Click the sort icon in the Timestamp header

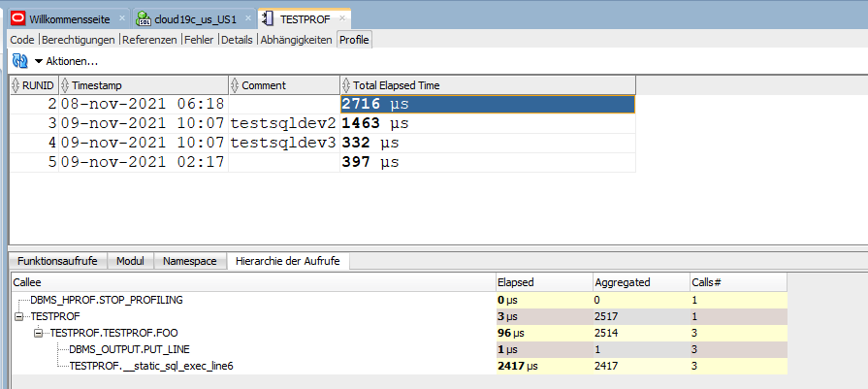(x=65, y=85)
